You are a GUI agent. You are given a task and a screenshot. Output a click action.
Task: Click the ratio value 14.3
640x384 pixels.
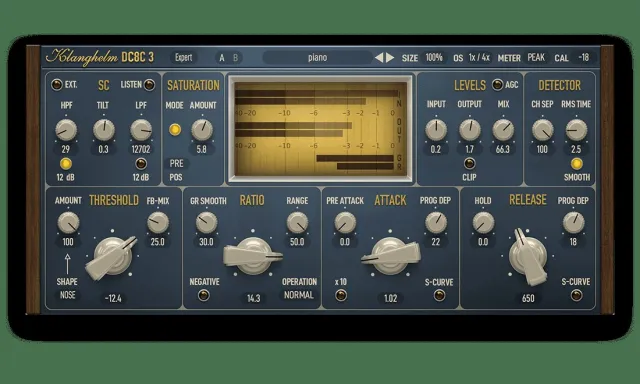[253, 298]
